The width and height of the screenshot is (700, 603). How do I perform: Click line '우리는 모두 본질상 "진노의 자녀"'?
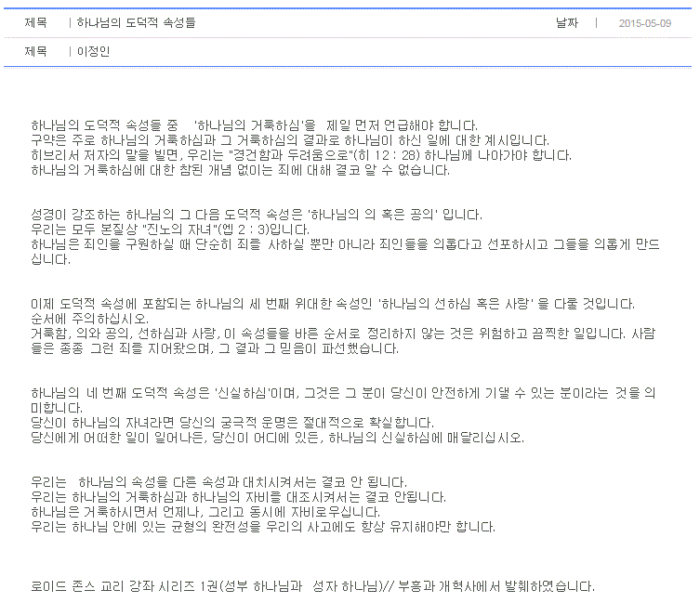(170, 229)
